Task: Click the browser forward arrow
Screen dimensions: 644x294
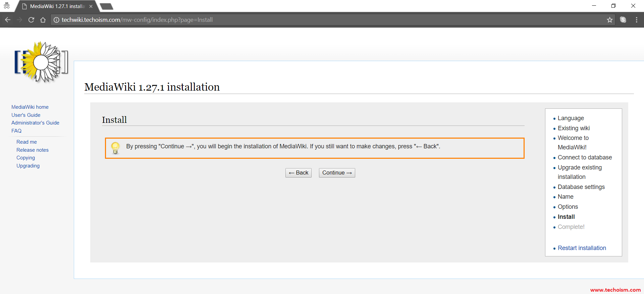Action: click(x=19, y=20)
